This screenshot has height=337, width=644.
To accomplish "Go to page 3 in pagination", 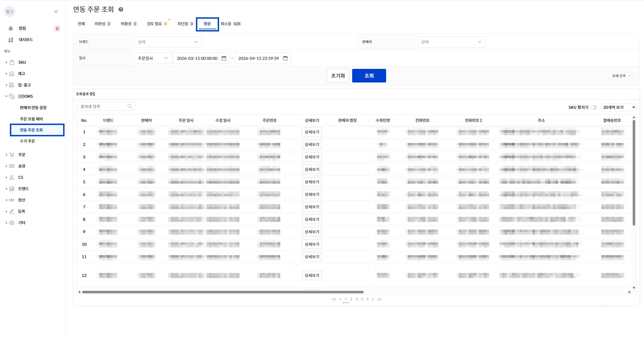I will coord(356,299).
